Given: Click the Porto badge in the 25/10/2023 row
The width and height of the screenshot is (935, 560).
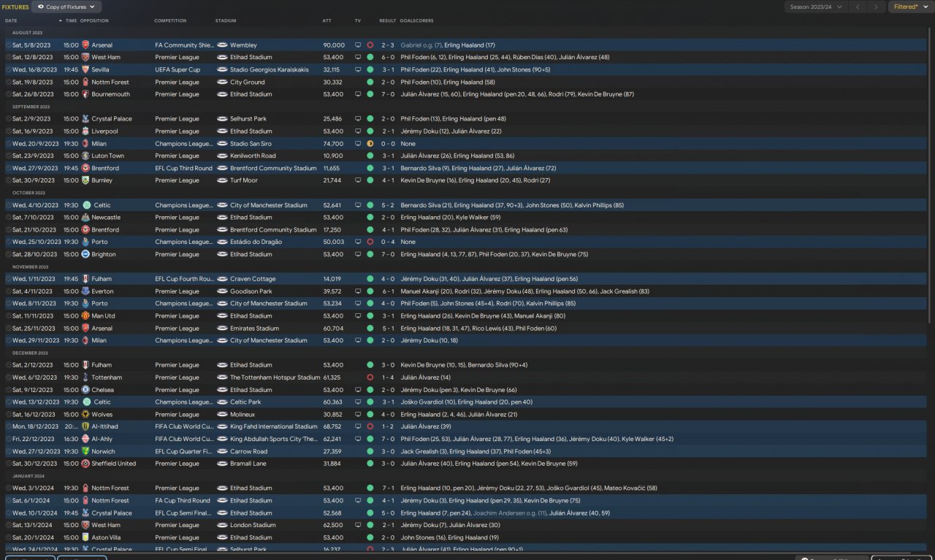Looking at the screenshot, I should click(x=85, y=242).
